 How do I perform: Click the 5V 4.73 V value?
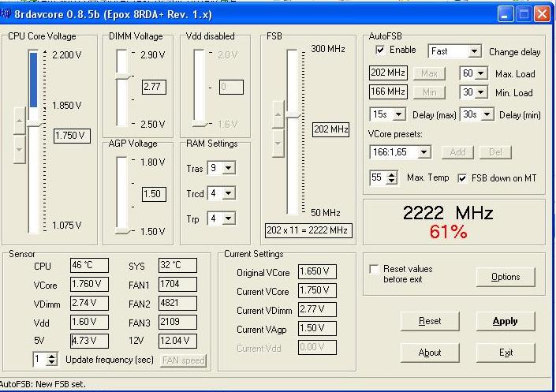tap(89, 341)
